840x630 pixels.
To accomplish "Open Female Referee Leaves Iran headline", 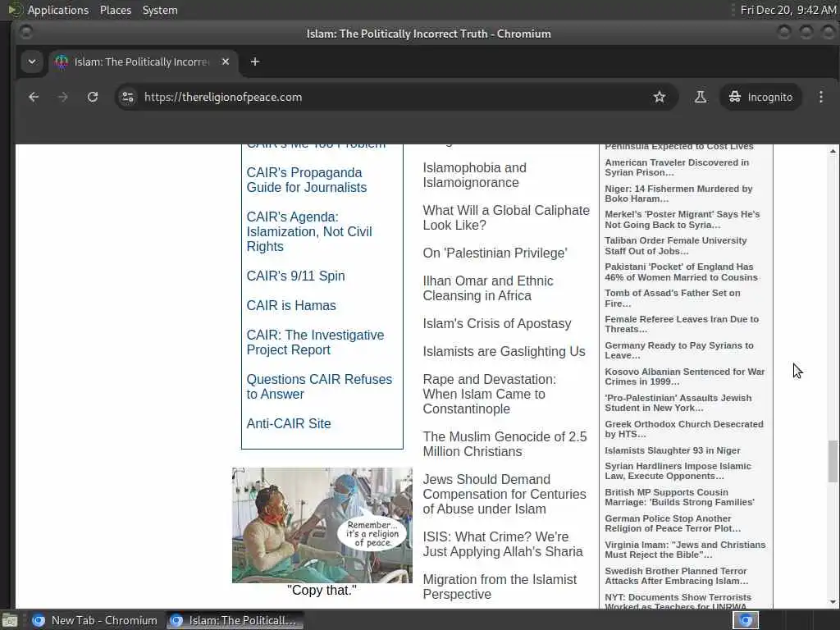I will pos(682,324).
